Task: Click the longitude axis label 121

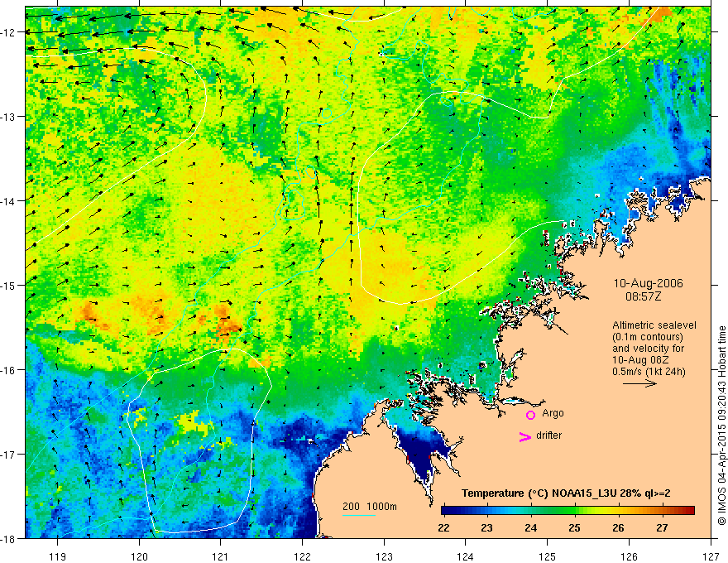Action: (221, 556)
